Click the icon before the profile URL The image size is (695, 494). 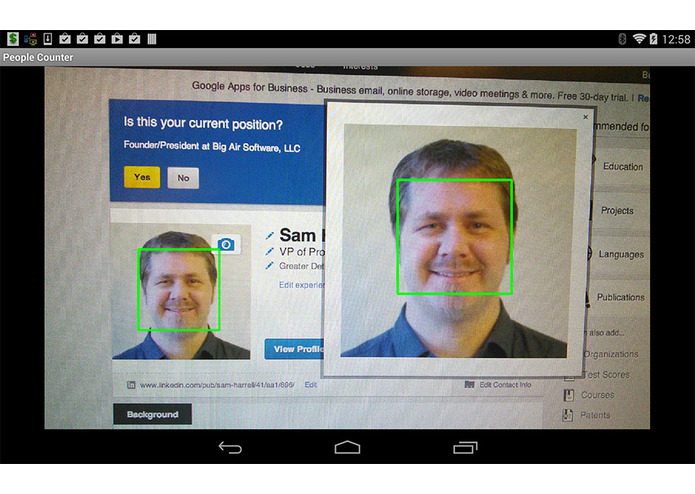click(x=131, y=385)
